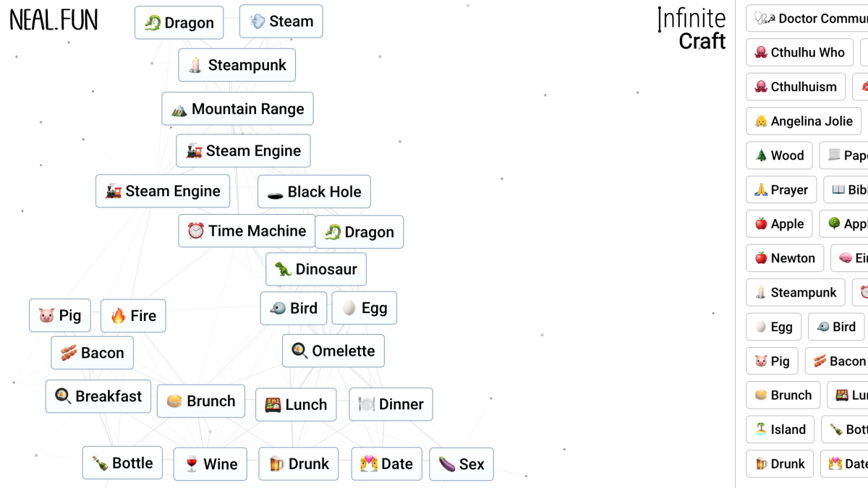Select the Brunch element on the canvas

tap(200, 401)
